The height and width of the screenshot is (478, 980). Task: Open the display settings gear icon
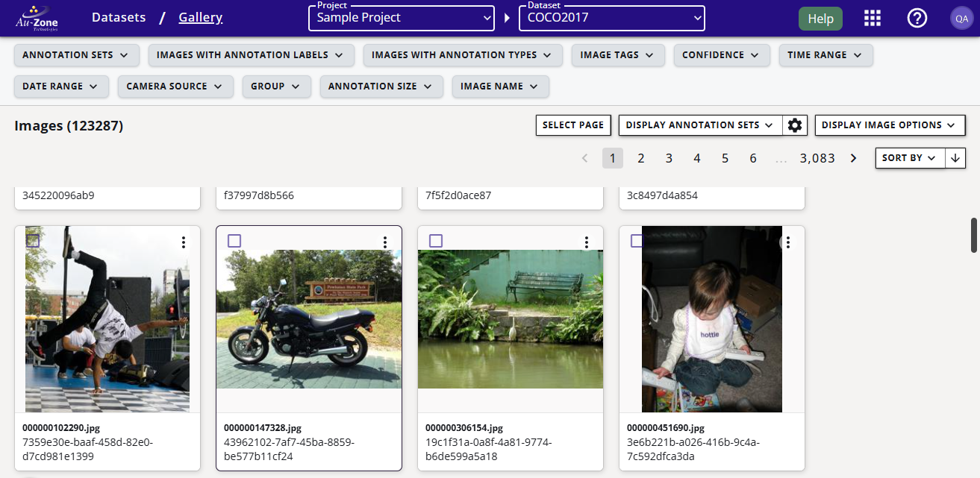point(794,125)
